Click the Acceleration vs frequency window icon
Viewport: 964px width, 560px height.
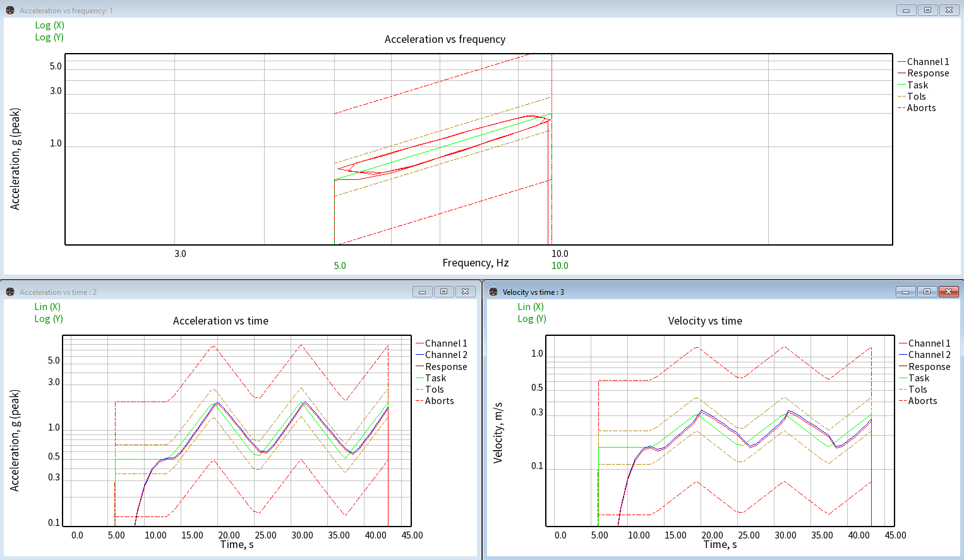pos(10,10)
